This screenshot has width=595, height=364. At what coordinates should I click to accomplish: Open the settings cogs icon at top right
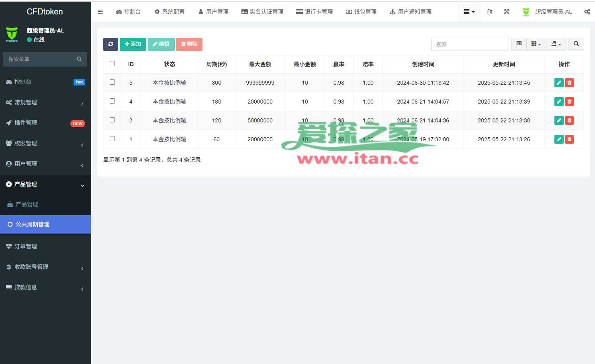click(587, 12)
